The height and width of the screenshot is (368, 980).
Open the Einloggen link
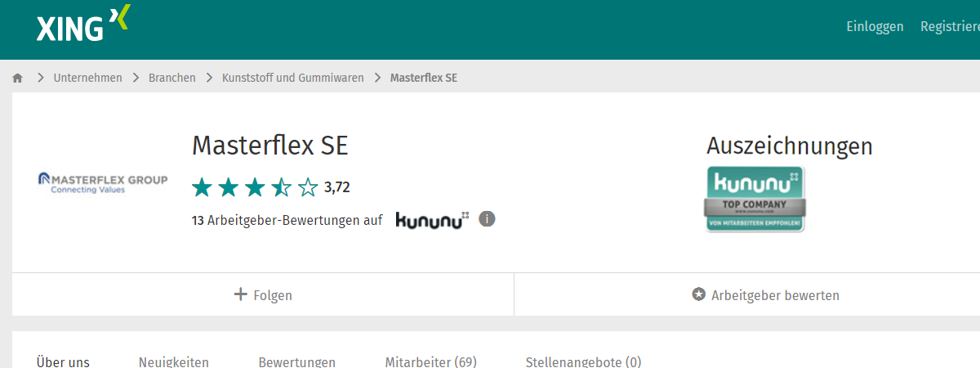pyautogui.click(x=875, y=27)
